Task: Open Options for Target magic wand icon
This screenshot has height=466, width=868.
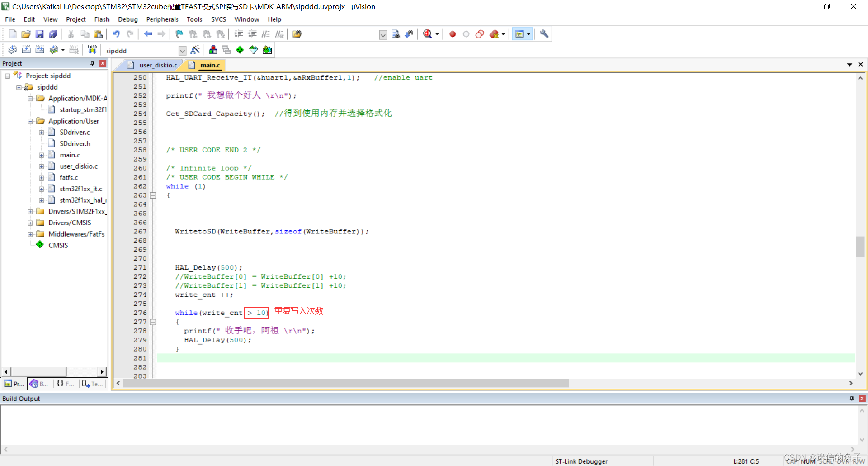Action: pyautogui.click(x=195, y=50)
